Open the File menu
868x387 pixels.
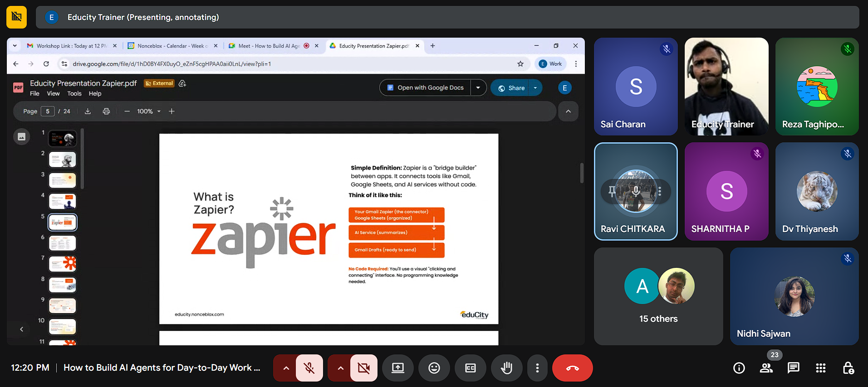pos(34,94)
